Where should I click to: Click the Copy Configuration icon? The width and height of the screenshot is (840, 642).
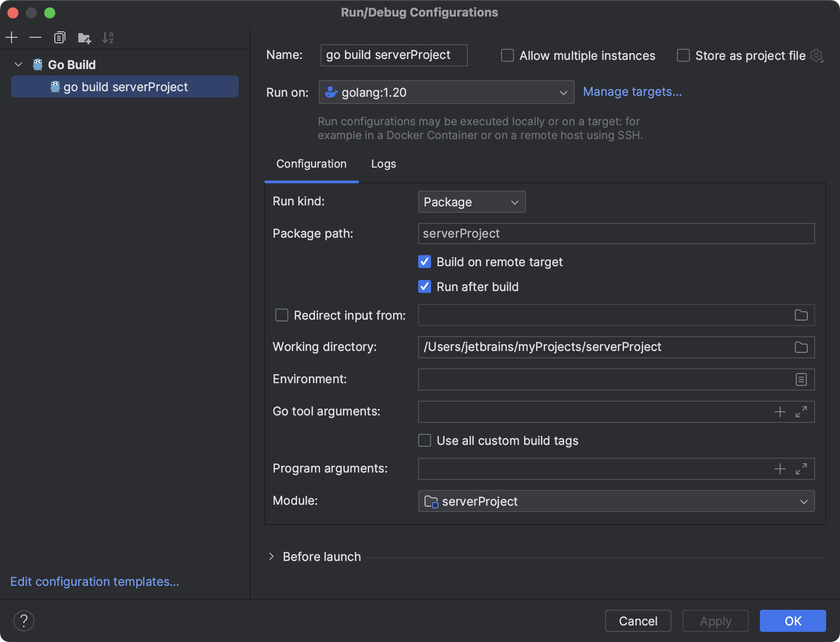click(x=59, y=37)
